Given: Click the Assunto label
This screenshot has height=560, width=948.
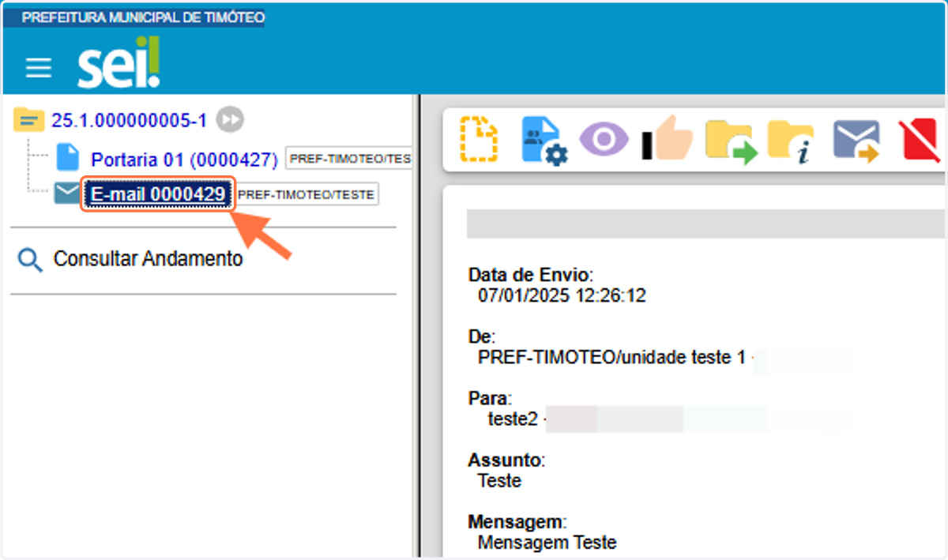Looking at the screenshot, I should [506, 460].
